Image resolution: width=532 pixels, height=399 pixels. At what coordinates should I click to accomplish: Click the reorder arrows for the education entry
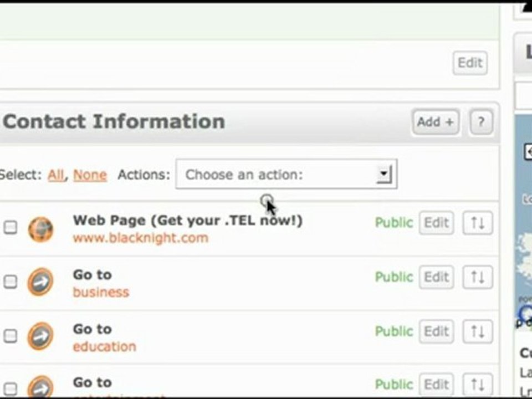(477, 331)
